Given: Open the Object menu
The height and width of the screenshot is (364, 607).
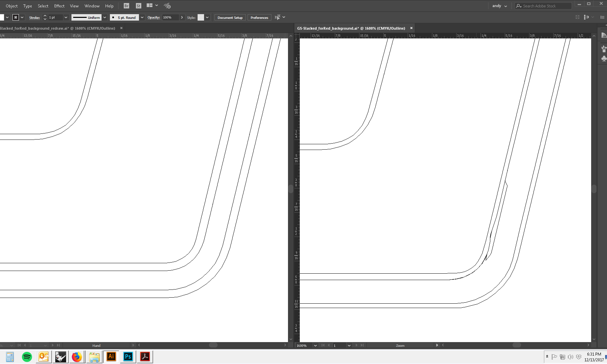Looking at the screenshot, I should click(12, 6).
